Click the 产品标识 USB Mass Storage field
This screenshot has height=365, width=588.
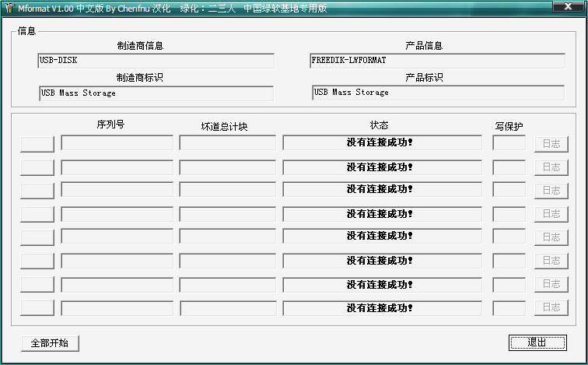click(437, 93)
